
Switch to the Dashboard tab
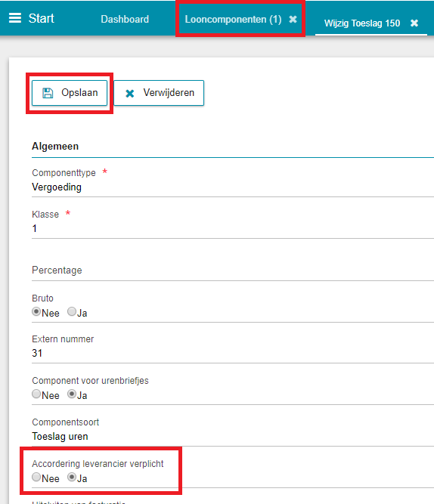(125, 20)
